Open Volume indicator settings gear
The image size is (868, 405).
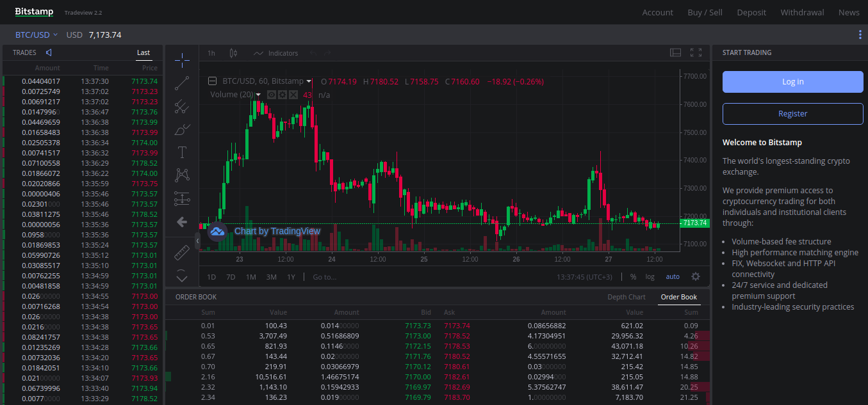(282, 95)
